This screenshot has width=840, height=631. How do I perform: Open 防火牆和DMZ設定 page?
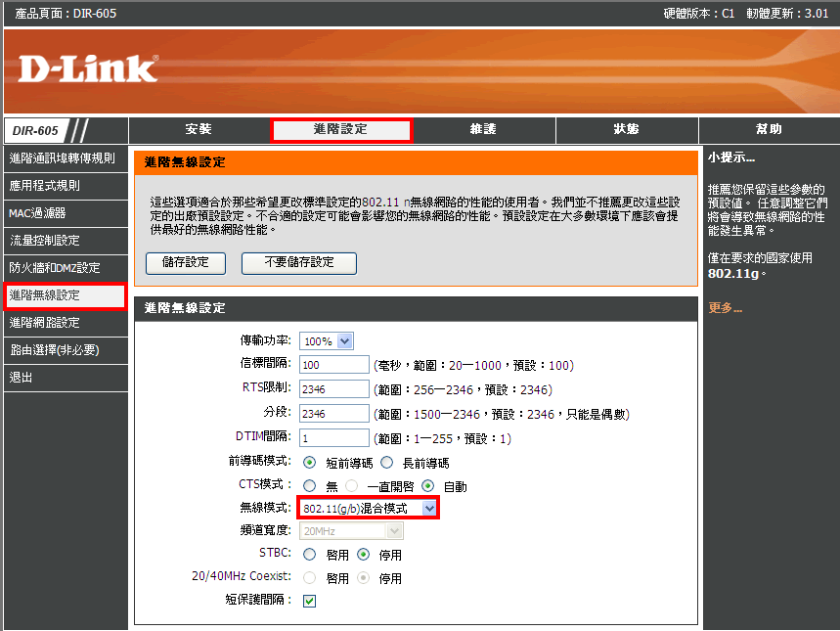pos(66,268)
